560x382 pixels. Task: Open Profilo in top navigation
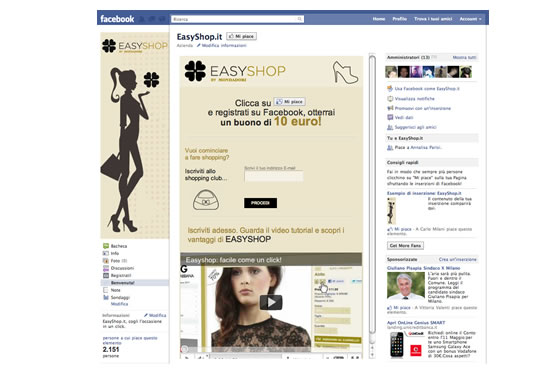click(x=400, y=19)
